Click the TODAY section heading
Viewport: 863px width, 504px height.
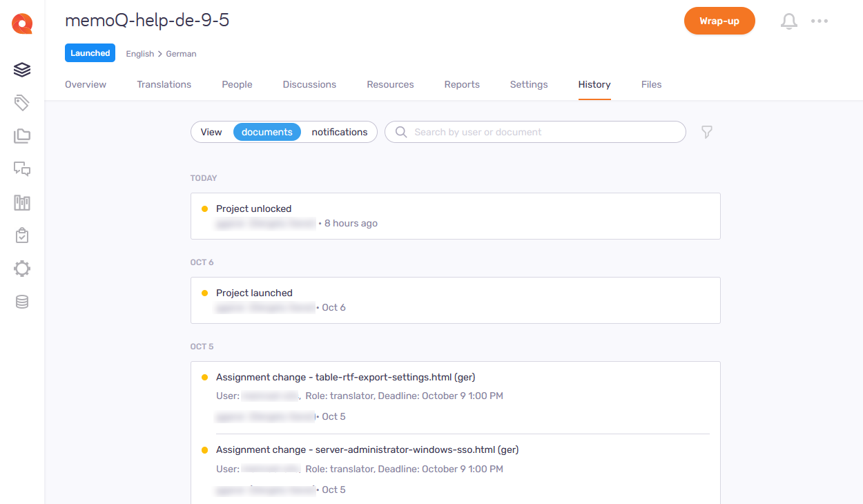click(204, 178)
